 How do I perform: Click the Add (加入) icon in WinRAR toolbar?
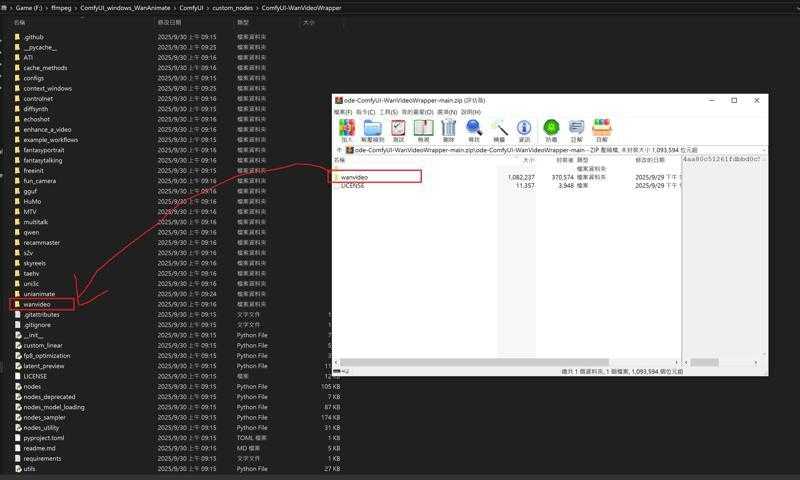(x=346, y=129)
